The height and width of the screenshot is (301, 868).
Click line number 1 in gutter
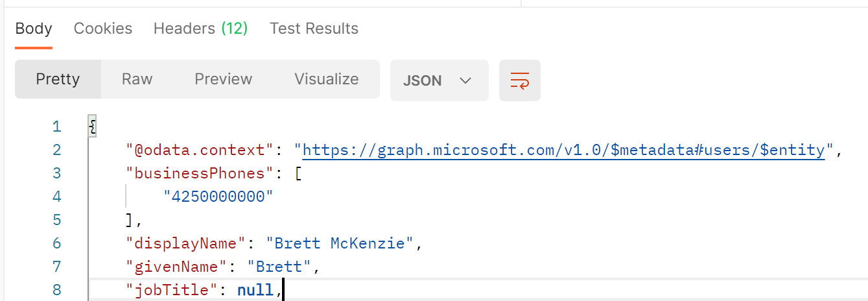[x=56, y=126]
